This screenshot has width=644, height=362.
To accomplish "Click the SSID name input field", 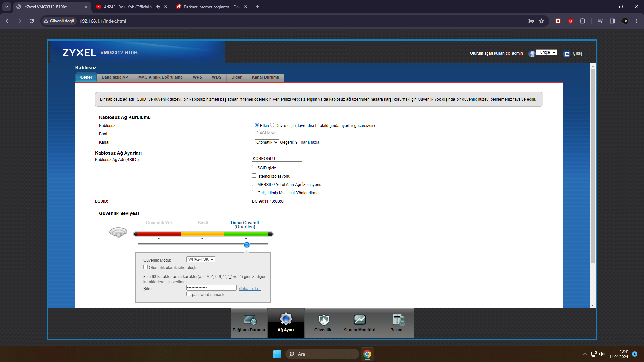I will point(277,159).
